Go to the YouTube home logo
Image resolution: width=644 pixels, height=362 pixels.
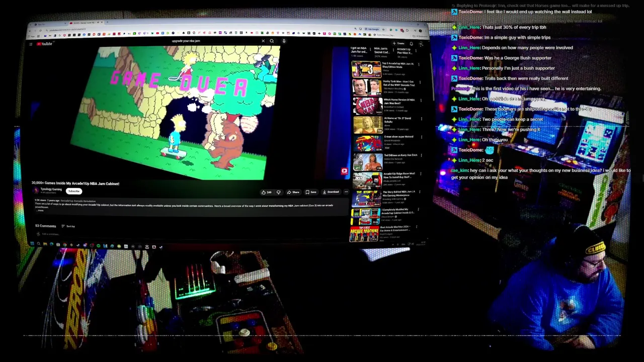(x=45, y=44)
